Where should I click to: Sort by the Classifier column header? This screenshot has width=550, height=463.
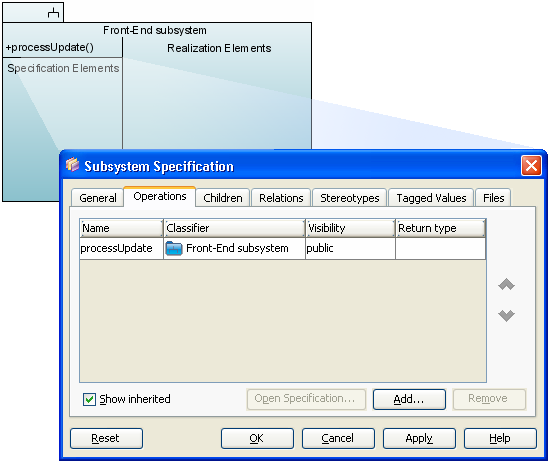click(x=234, y=228)
